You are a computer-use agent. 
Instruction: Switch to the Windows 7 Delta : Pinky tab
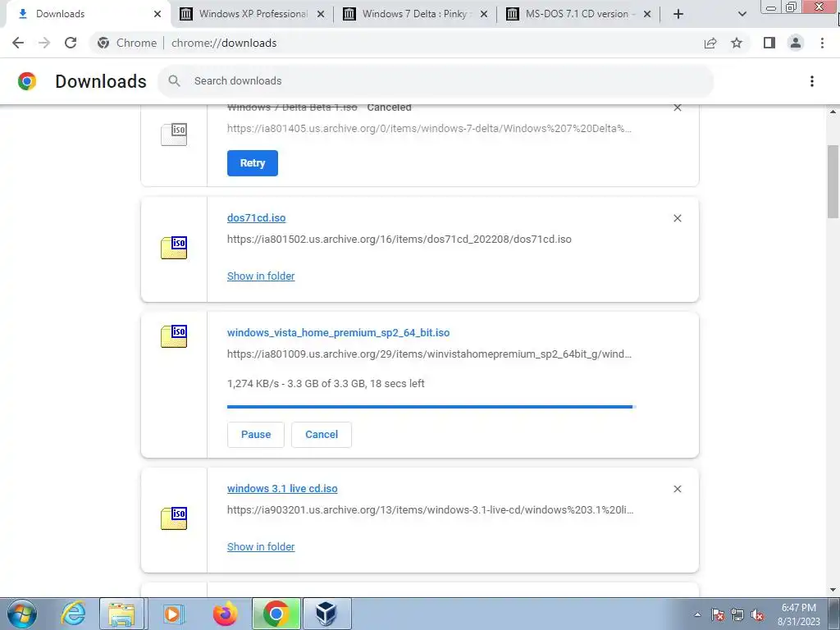coord(415,14)
